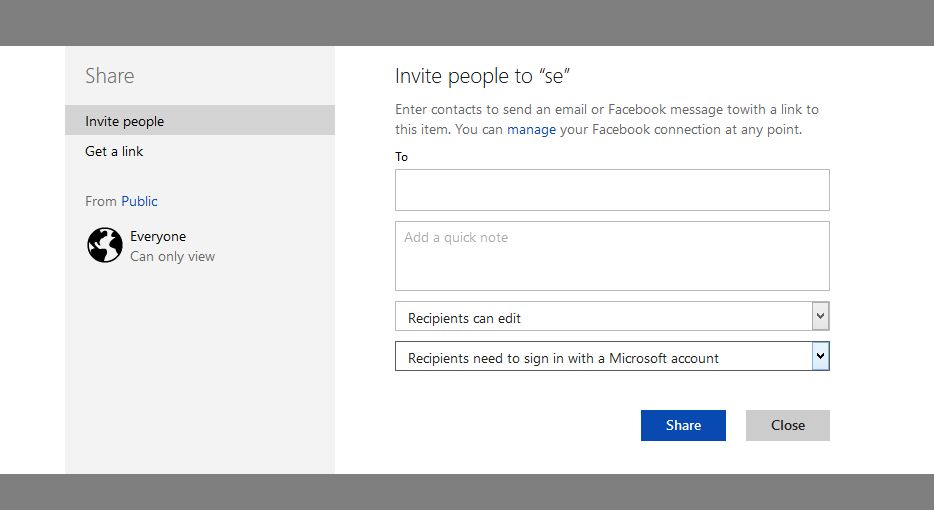
Task: Follow the manage Facebook connection link
Action: click(x=531, y=129)
